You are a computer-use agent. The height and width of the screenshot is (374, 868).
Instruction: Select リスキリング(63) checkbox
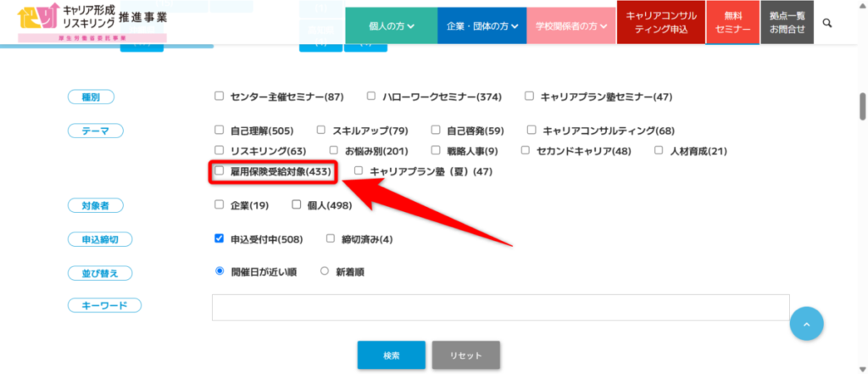tap(220, 150)
